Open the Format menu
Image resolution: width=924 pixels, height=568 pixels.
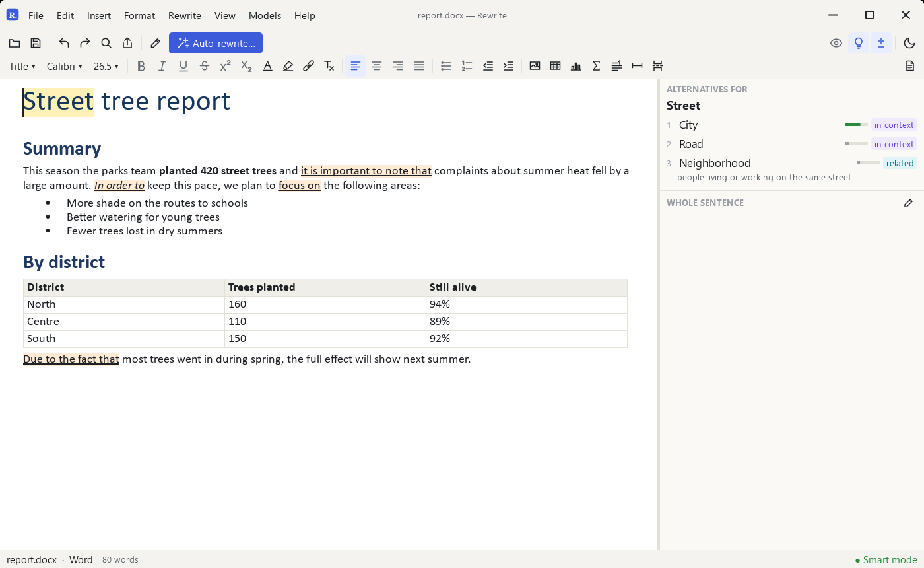click(x=139, y=15)
